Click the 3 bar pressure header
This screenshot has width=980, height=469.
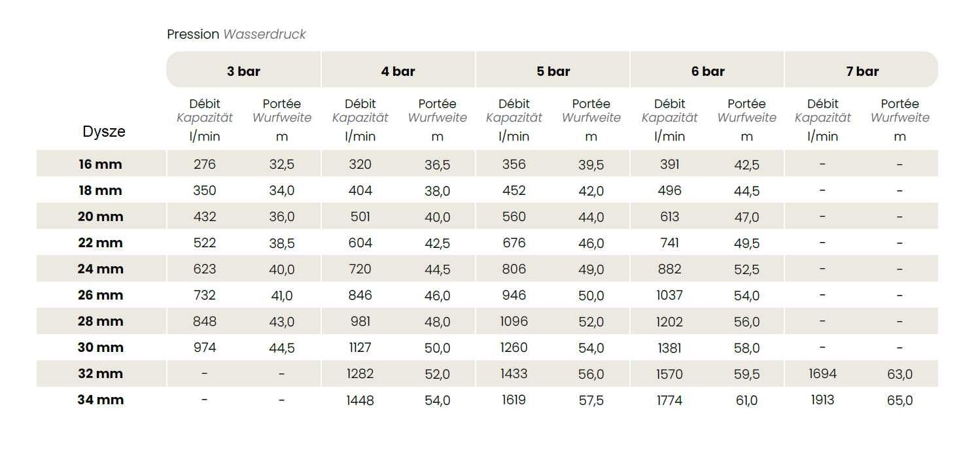pyautogui.click(x=243, y=71)
